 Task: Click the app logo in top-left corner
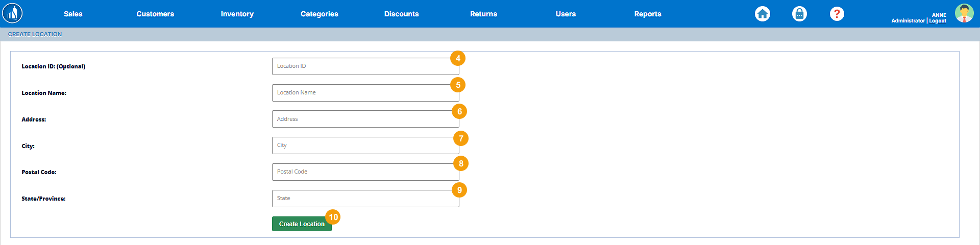pyautogui.click(x=12, y=14)
